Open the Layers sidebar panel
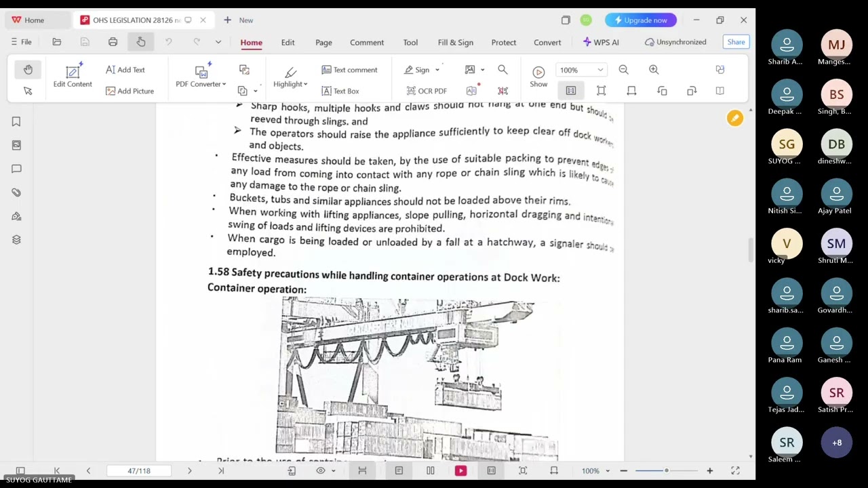The image size is (868, 488). [16, 240]
